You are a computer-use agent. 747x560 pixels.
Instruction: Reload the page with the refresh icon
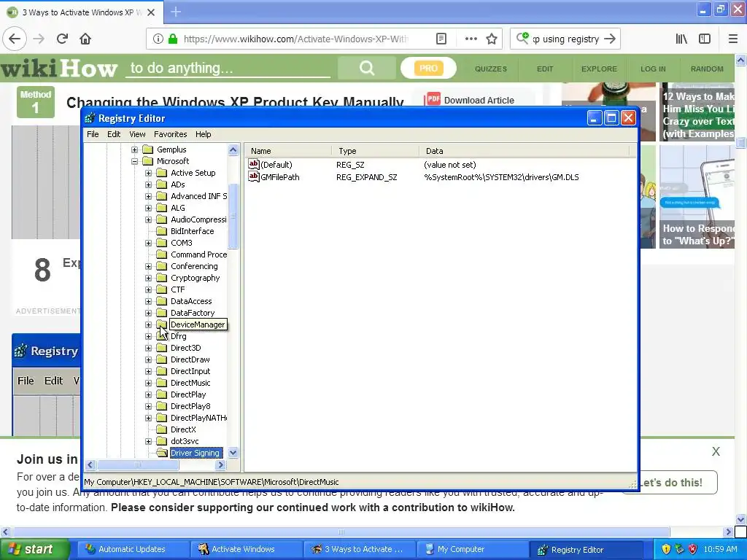click(x=62, y=39)
